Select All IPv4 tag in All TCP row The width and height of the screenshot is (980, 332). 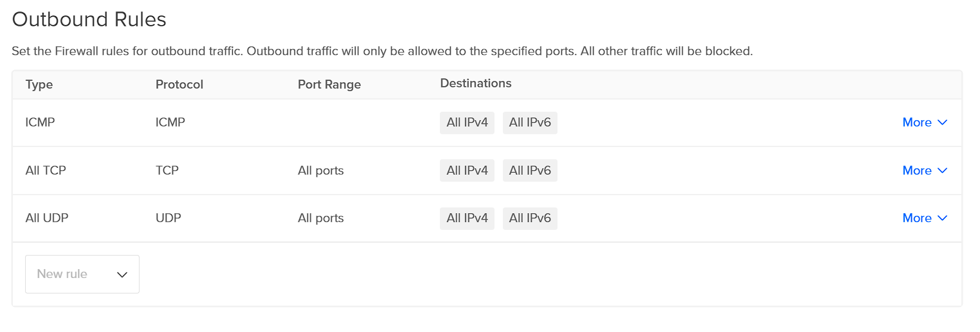[x=467, y=171]
